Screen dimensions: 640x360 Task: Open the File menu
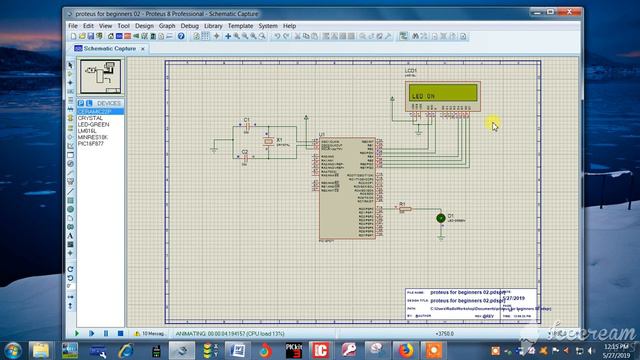tap(73, 26)
